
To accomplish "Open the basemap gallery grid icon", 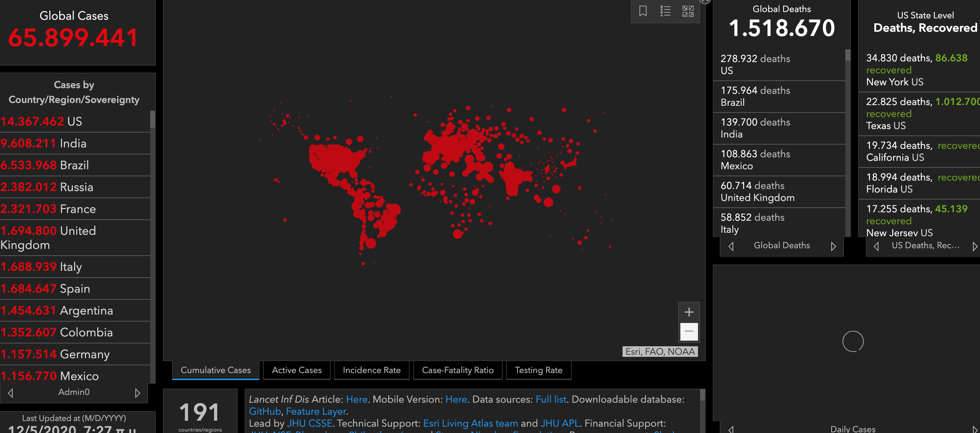I will click(x=687, y=11).
